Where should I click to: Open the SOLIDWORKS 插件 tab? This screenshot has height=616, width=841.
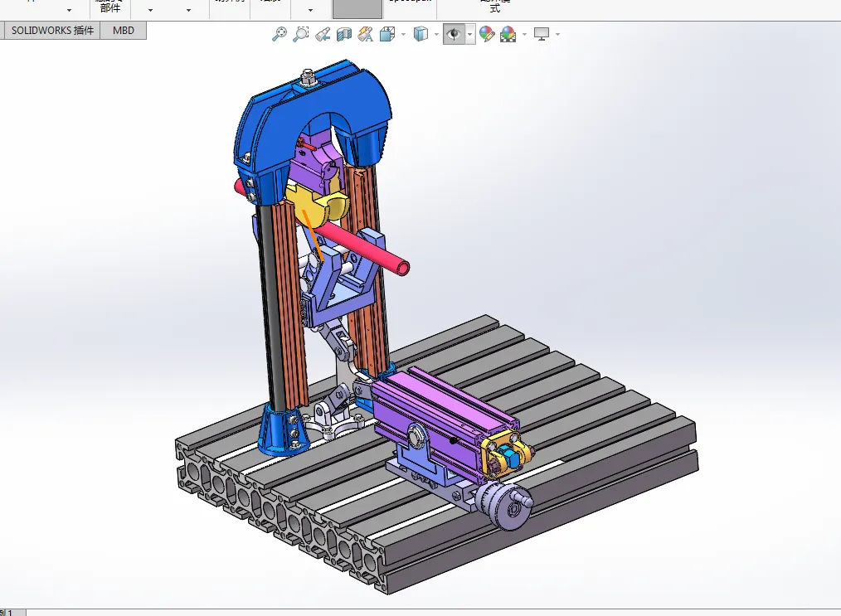[x=52, y=31]
